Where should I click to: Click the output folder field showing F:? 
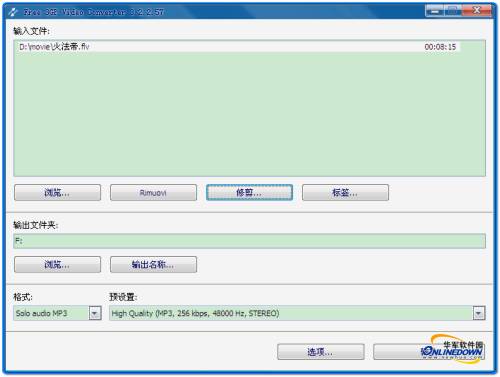coord(249,241)
